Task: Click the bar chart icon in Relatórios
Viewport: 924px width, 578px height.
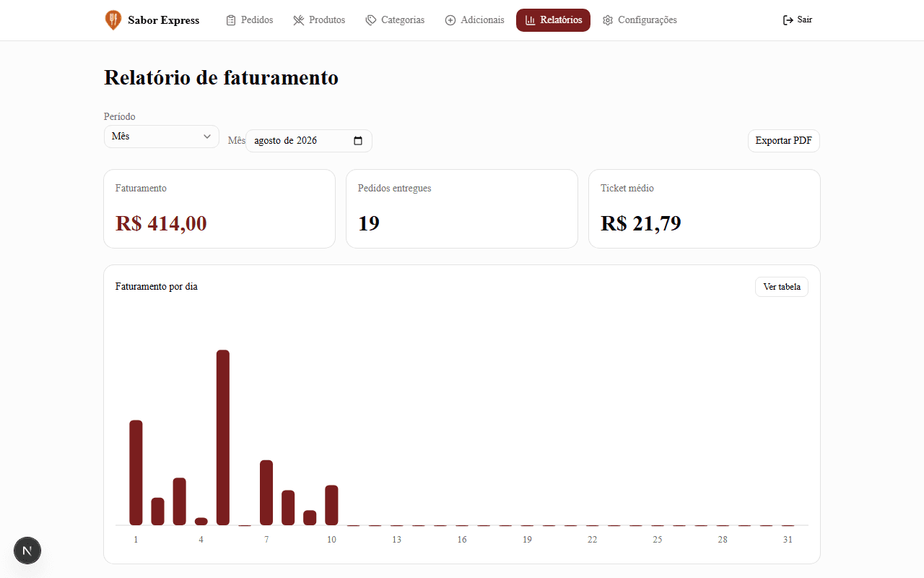Action: click(530, 20)
